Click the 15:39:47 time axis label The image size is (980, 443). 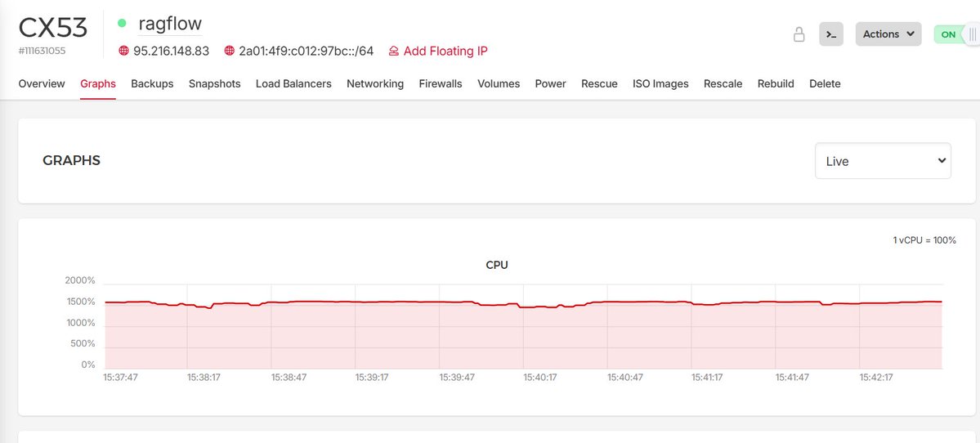(457, 378)
